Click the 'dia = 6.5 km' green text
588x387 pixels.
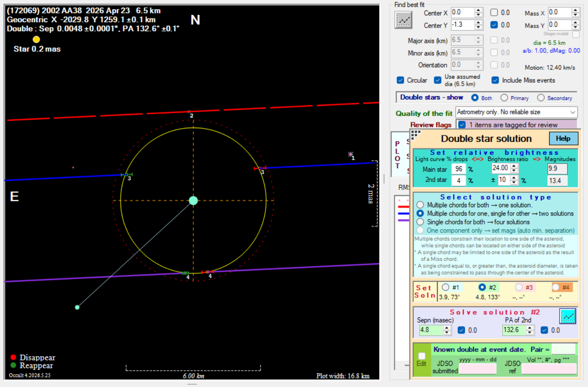(550, 43)
